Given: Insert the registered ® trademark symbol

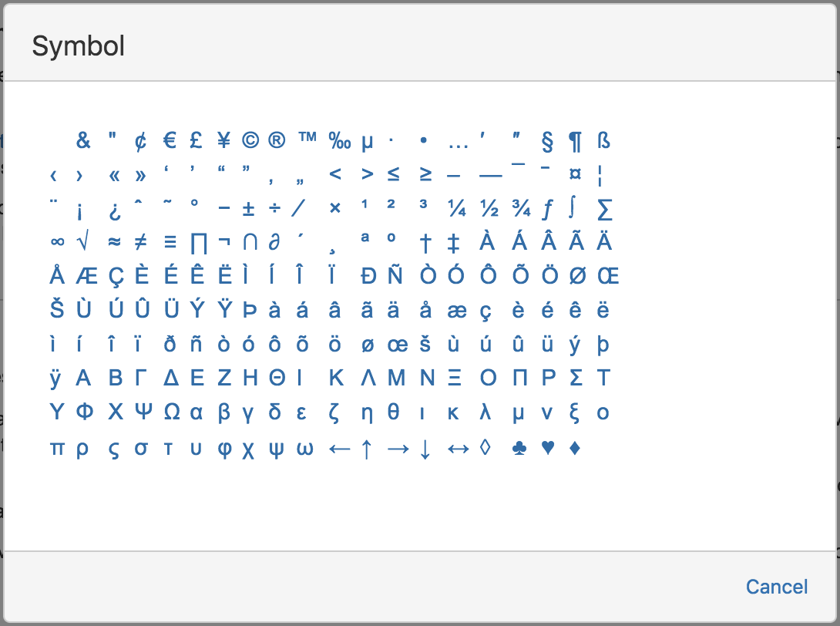Looking at the screenshot, I should click(277, 140).
